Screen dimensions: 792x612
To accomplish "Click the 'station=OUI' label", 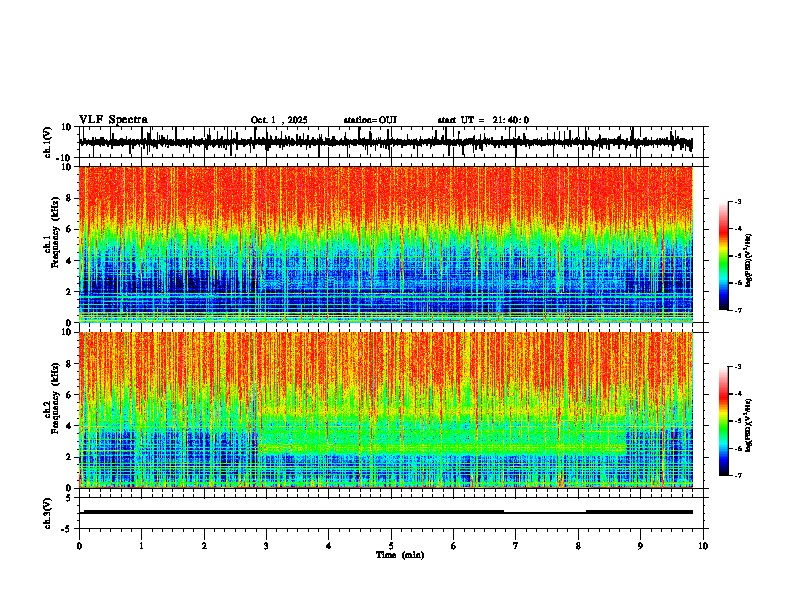I will coord(370,120).
